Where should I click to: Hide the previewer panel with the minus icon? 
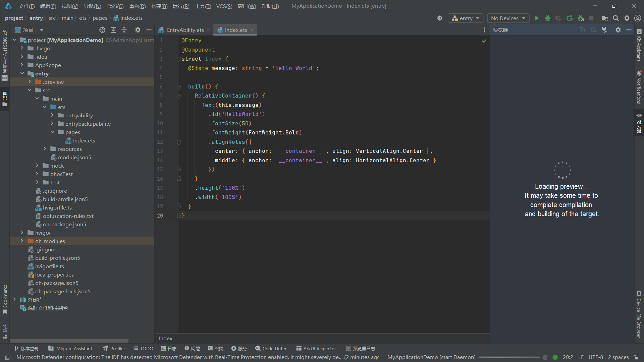(x=629, y=30)
